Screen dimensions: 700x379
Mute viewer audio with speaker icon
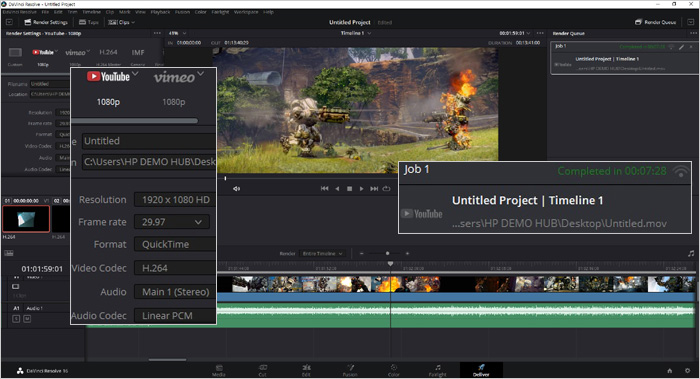pyautogui.click(x=236, y=189)
